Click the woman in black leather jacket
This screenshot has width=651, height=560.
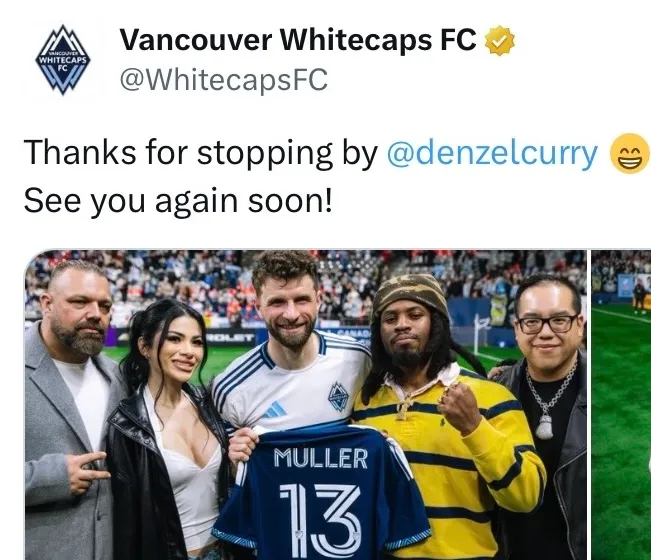[166, 428]
